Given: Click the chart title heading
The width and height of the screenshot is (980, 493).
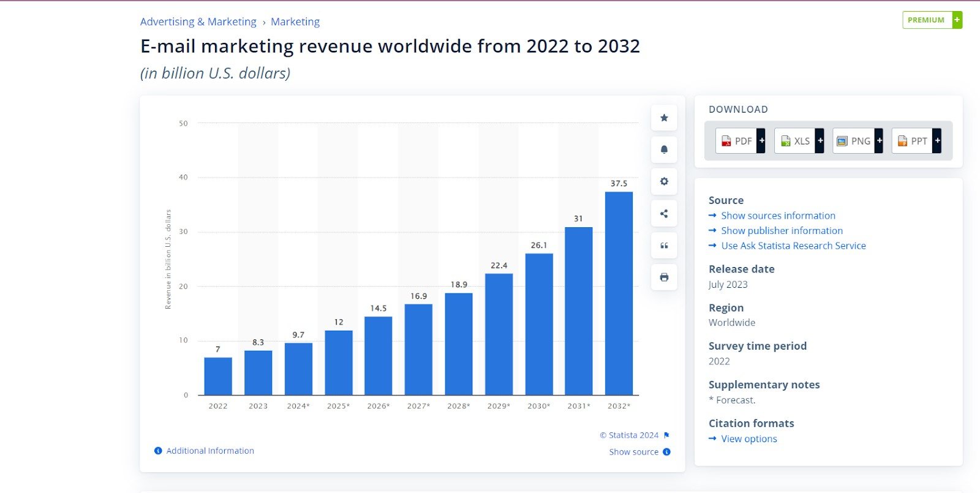Looking at the screenshot, I should coord(390,46).
